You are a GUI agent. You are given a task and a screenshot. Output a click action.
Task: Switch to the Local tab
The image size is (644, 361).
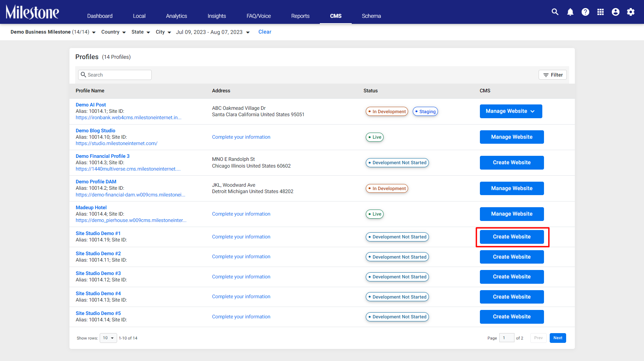click(139, 16)
